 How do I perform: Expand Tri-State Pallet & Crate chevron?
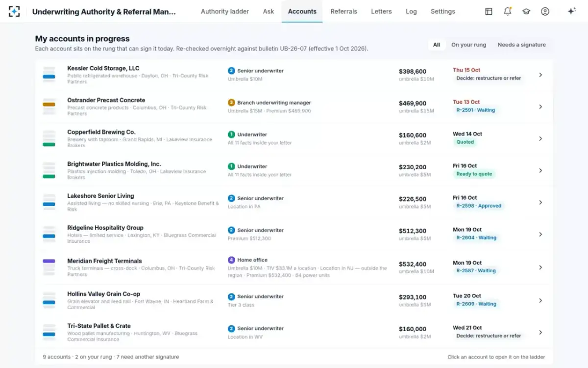click(540, 333)
